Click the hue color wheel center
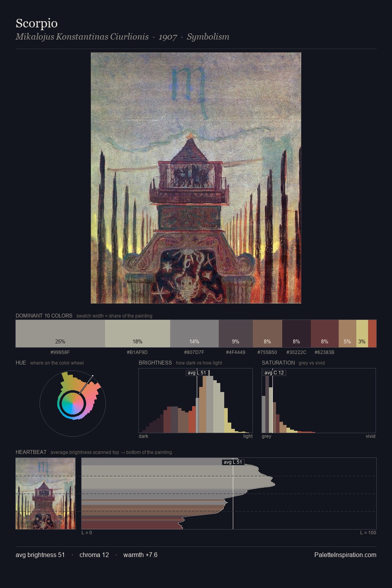 point(73,403)
